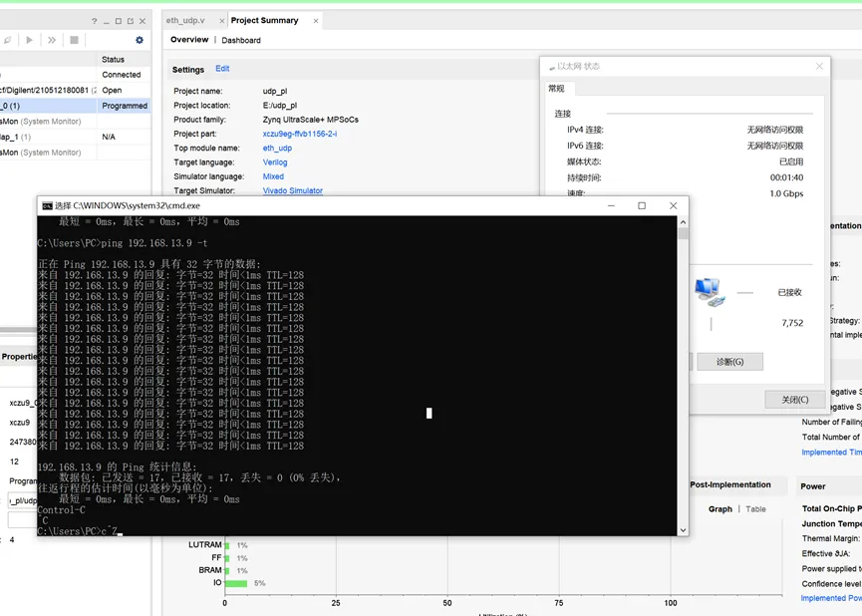Click the udp_pl project name value

click(275, 91)
